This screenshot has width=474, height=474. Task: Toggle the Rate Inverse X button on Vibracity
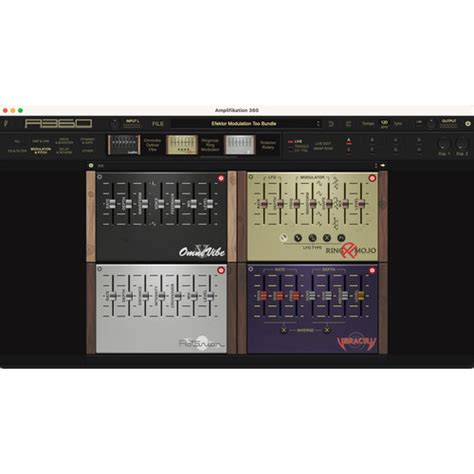pos(284,330)
